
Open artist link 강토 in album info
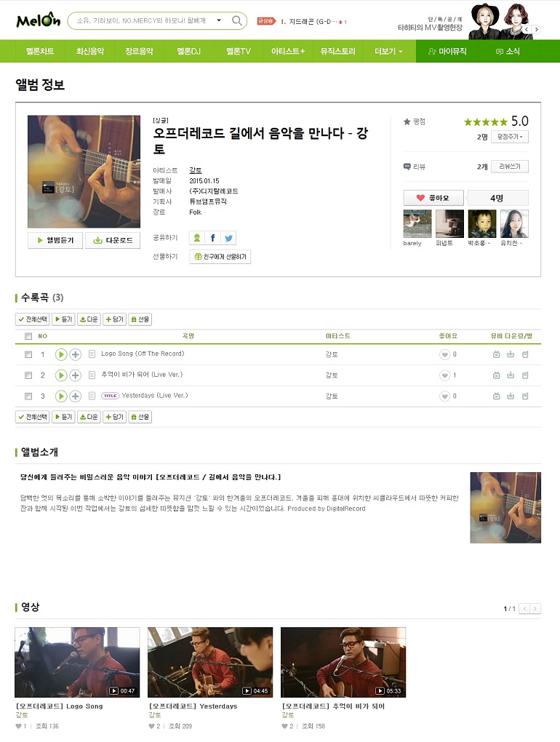click(x=196, y=170)
